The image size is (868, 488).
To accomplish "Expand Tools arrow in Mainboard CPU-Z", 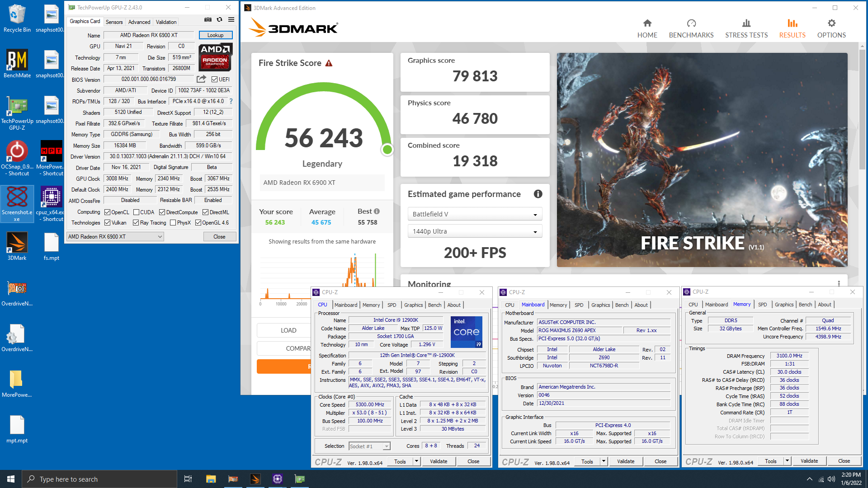I will 604,461.
